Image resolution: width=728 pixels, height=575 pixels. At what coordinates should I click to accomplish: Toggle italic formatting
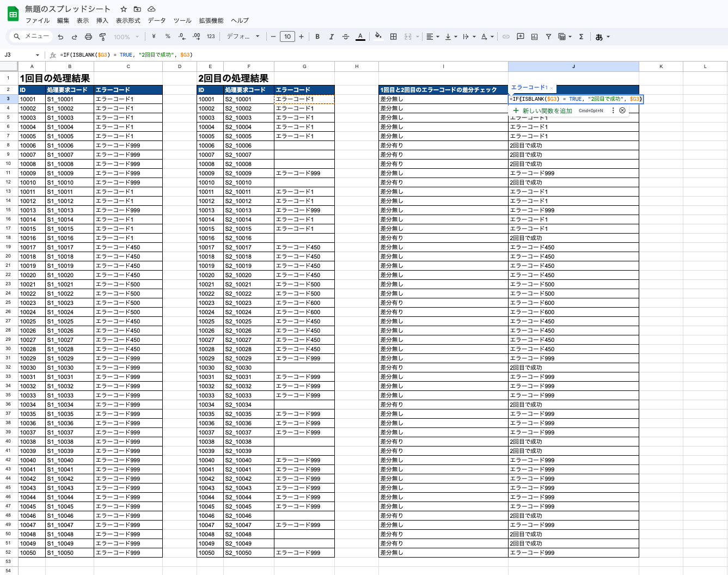[332, 36]
